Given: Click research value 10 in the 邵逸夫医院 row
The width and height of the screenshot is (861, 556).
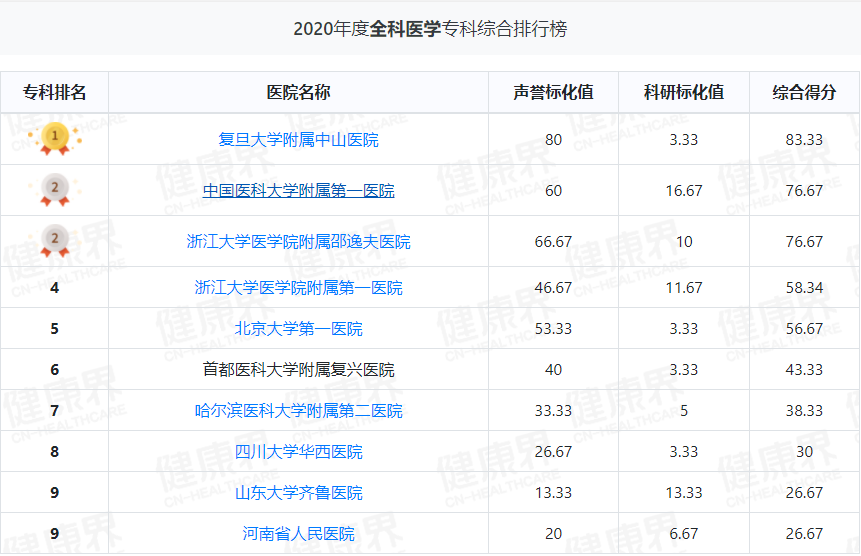Looking at the screenshot, I should [684, 242].
